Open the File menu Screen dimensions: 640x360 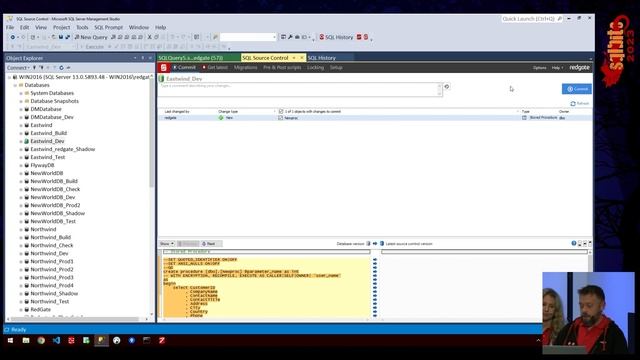[10, 27]
